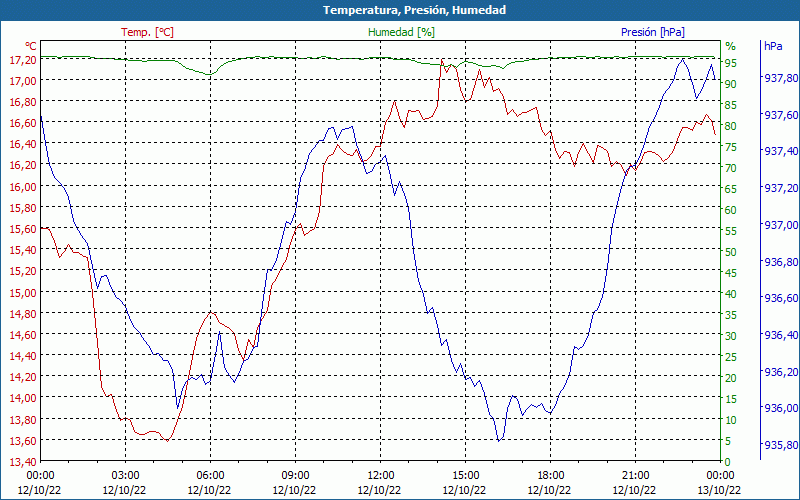Click the 95 value on the humidity axis

[x=731, y=63]
